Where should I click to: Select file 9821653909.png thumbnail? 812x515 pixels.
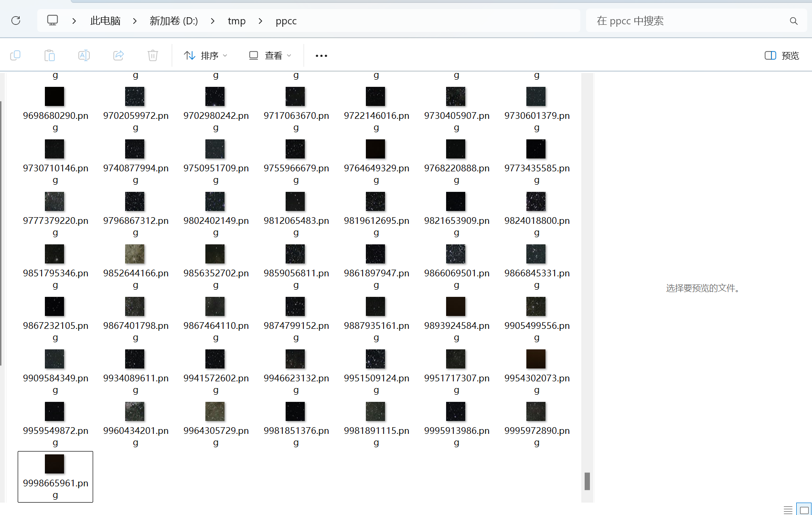pyautogui.click(x=456, y=201)
